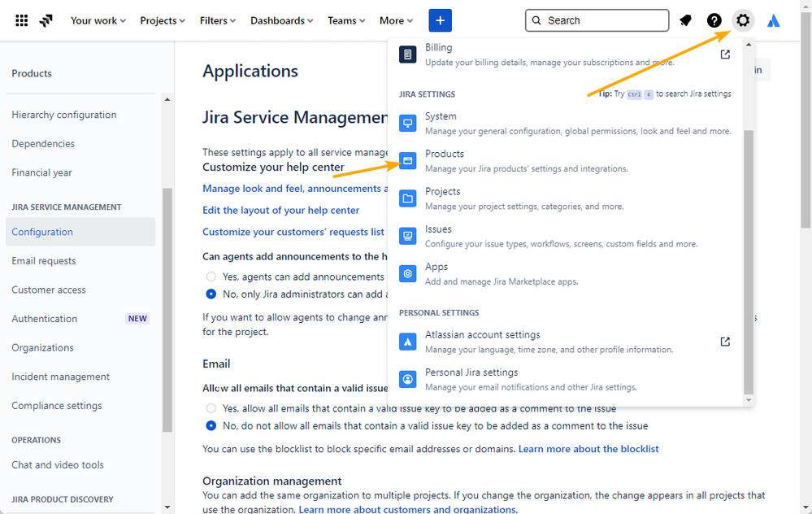Viewport: 812px width, 514px height.
Task: Click the Personal Jira settings icon
Action: (407, 379)
